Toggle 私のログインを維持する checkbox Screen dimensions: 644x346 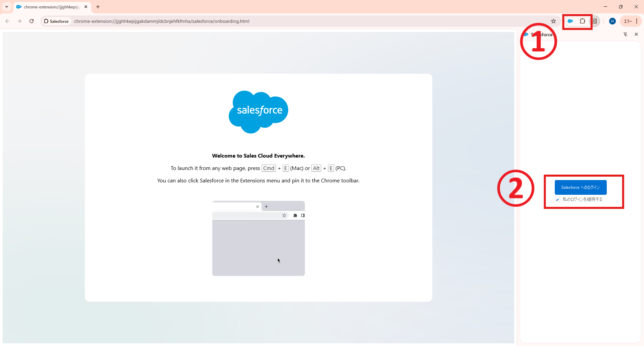[x=557, y=199]
